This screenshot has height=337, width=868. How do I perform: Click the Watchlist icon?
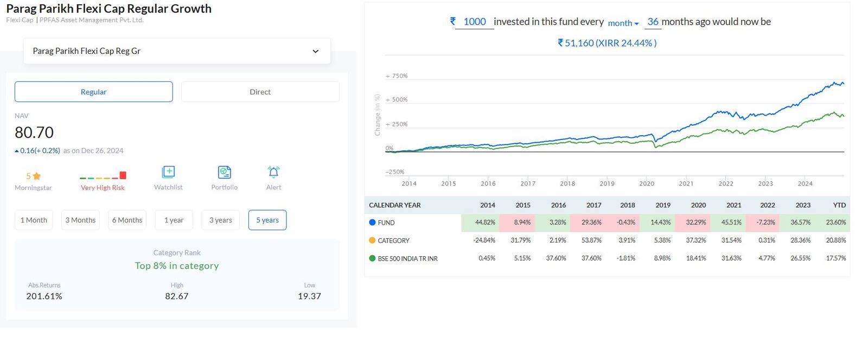coord(168,172)
